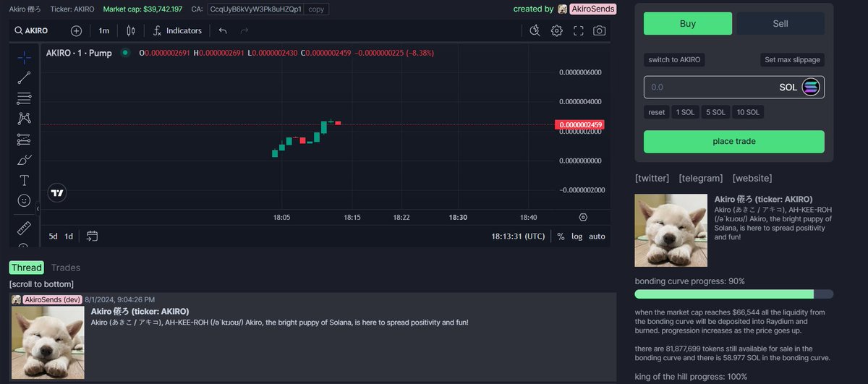Set the amount to 1 SOL
The height and width of the screenshot is (384, 868).
pos(685,112)
